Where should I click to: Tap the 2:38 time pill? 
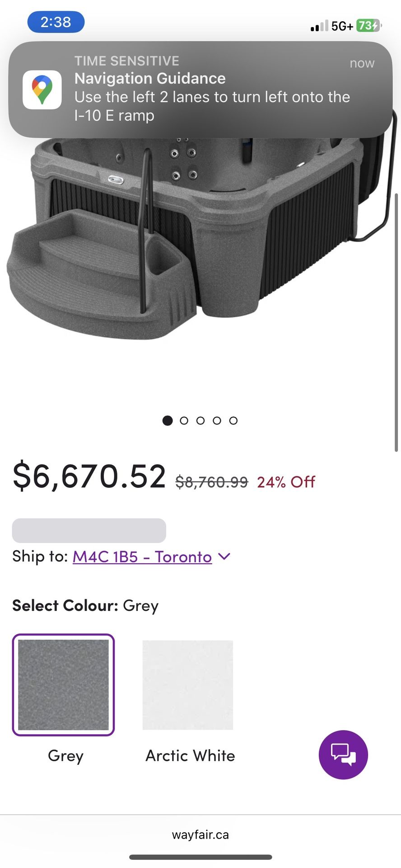pos(56,22)
